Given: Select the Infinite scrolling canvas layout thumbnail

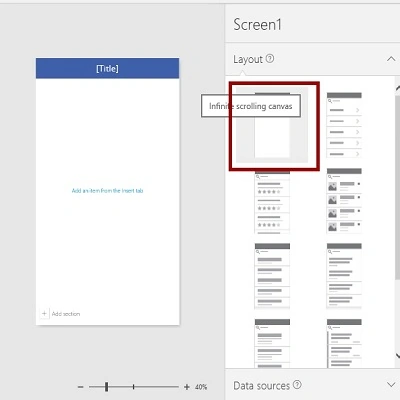Looking at the screenshot, I should tap(272, 125).
